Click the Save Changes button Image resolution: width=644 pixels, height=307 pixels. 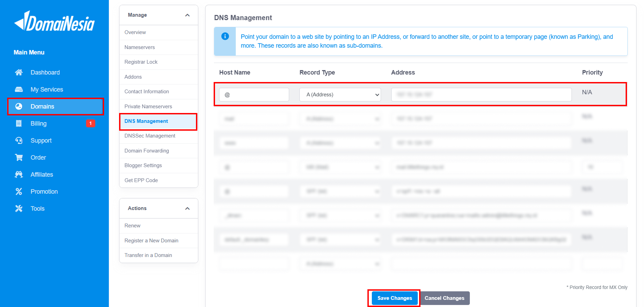[394, 298]
